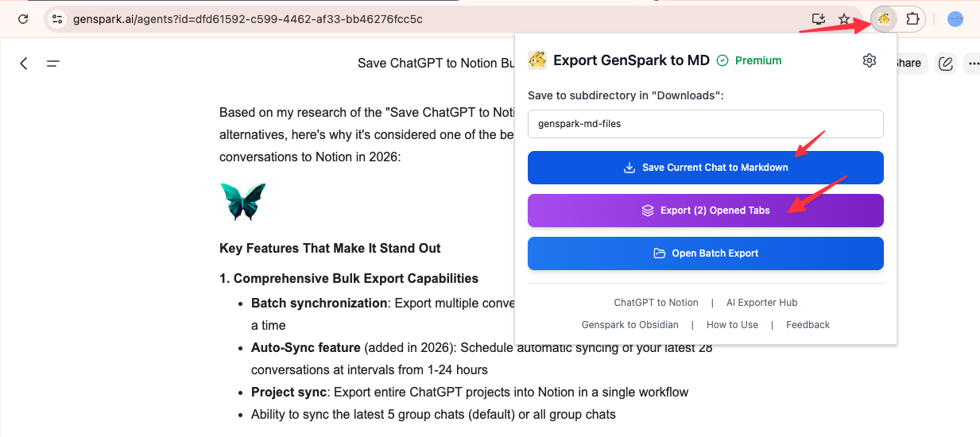The height and width of the screenshot is (437, 980).
Task: Toggle the GenSpark sidebar menu icon
Action: tap(53, 64)
